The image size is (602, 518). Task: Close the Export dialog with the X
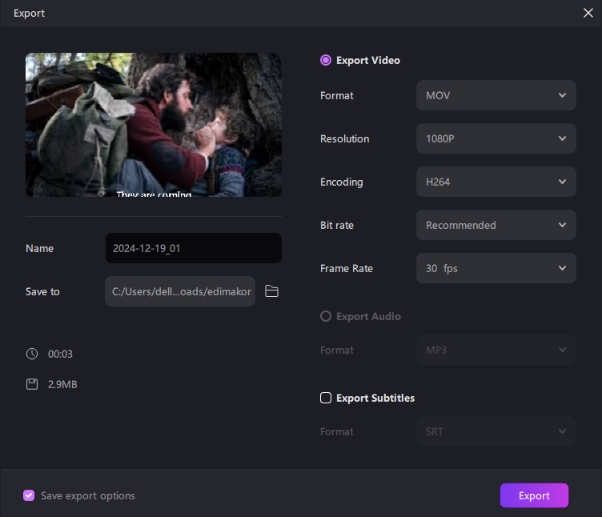pos(588,13)
